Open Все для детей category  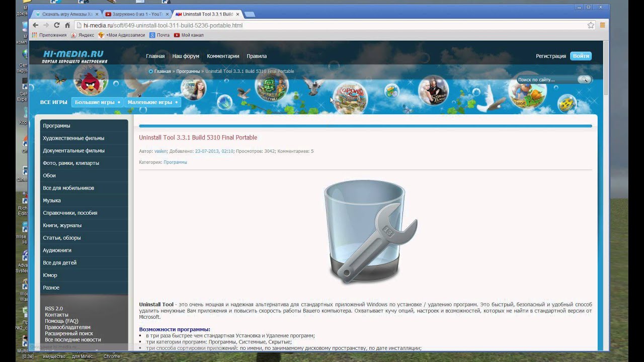coord(84,263)
